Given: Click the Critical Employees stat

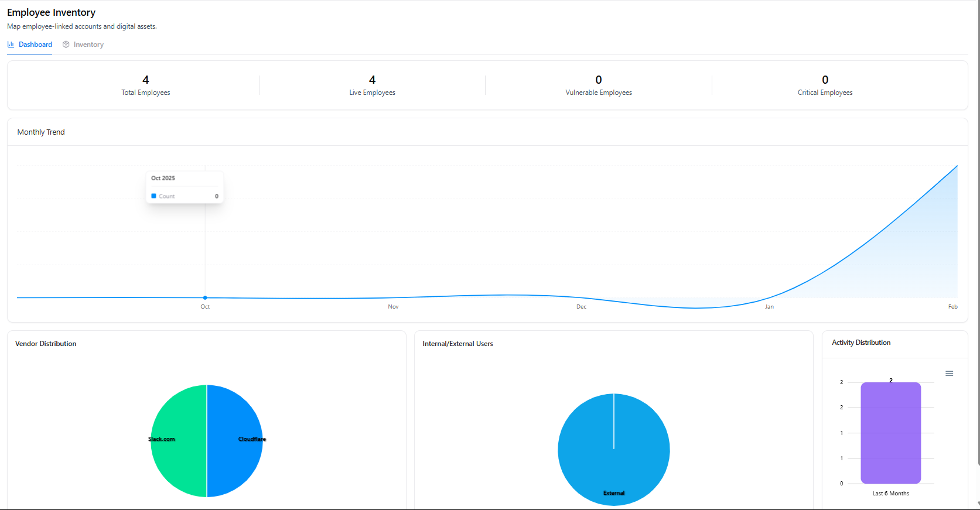Looking at the screenshot, I should pos(825,85).
